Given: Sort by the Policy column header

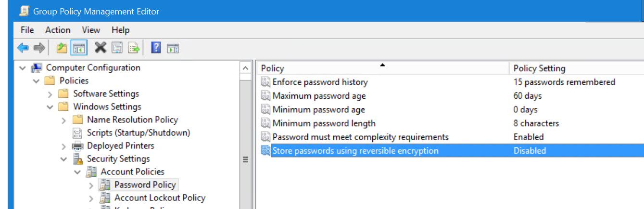Looking at the screenshot, I should [x=383, y=68].
